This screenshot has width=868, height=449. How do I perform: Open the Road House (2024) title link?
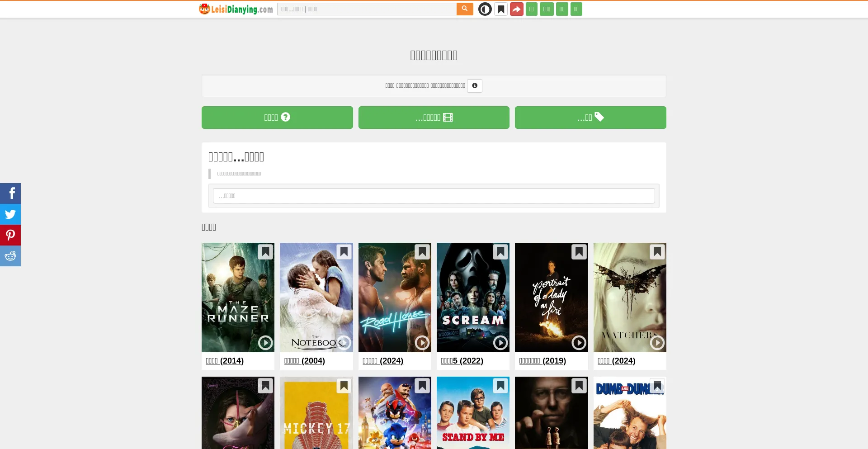(x=383, y=361)
